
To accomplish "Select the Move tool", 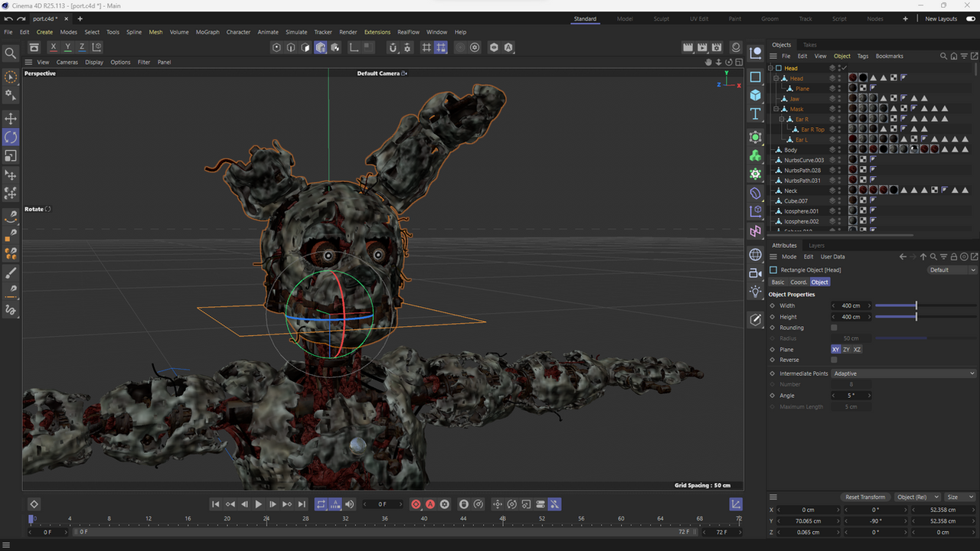I will point(11,119).
